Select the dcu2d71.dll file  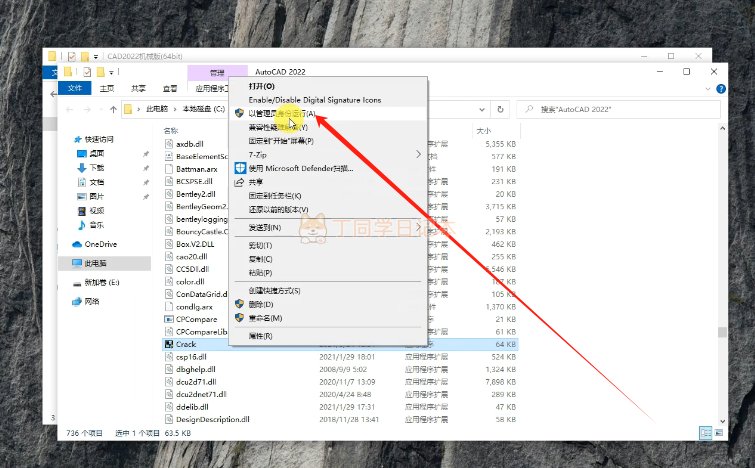196,382
